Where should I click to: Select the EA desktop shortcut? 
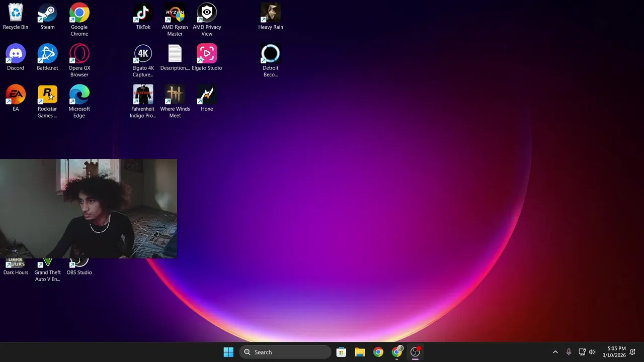pos(16,98)
